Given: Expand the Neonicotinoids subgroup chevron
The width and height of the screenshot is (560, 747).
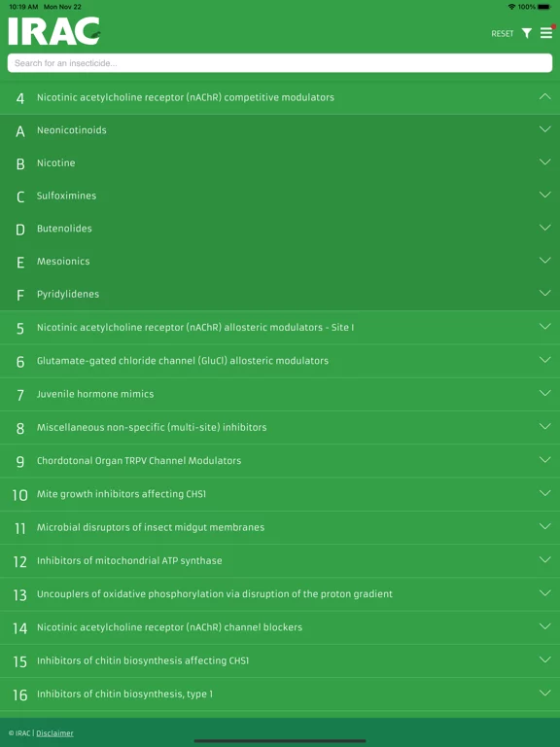Looking at the screenshot, I should (x=544, y=129).
